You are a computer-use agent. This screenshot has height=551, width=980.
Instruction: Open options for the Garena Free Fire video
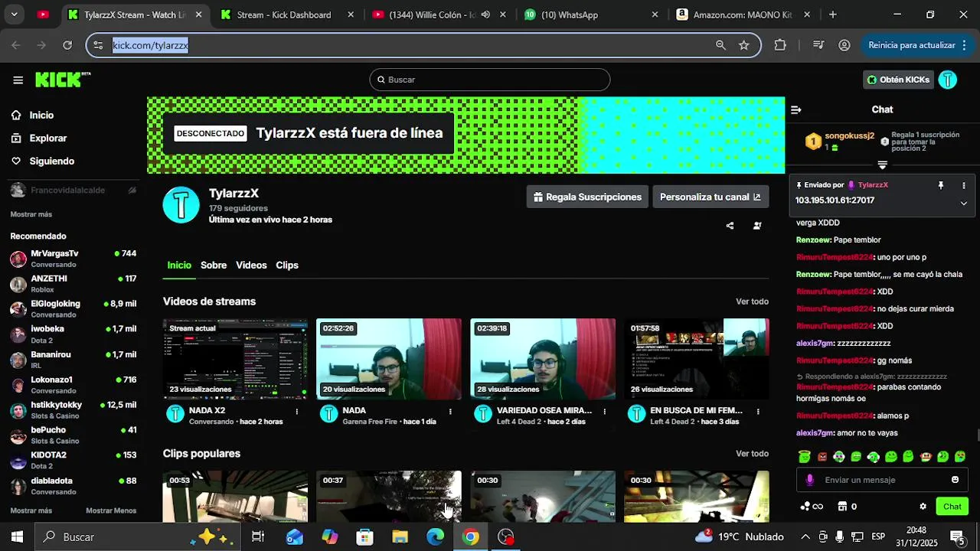coord(450,412)
